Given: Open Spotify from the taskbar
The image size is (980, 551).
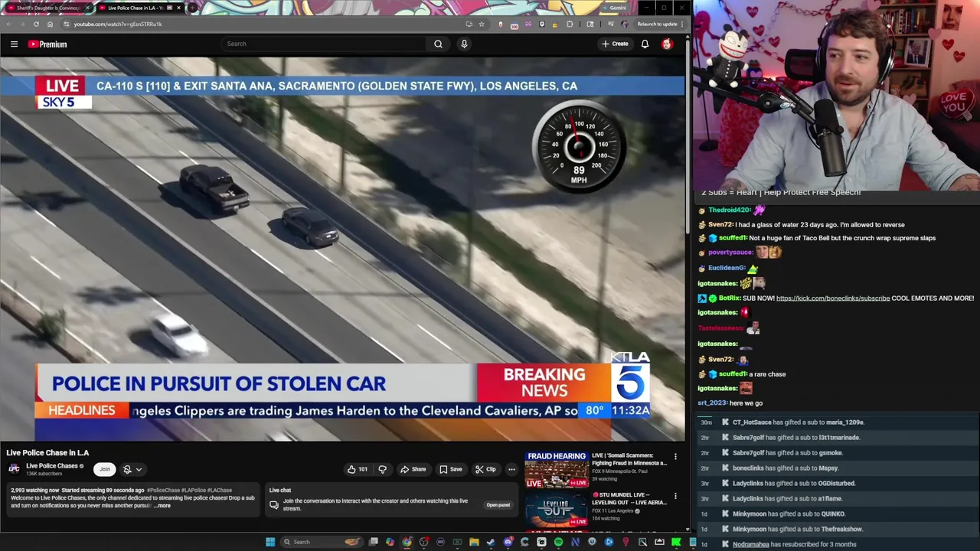Looking at the screenshot, I should (558, 542).
